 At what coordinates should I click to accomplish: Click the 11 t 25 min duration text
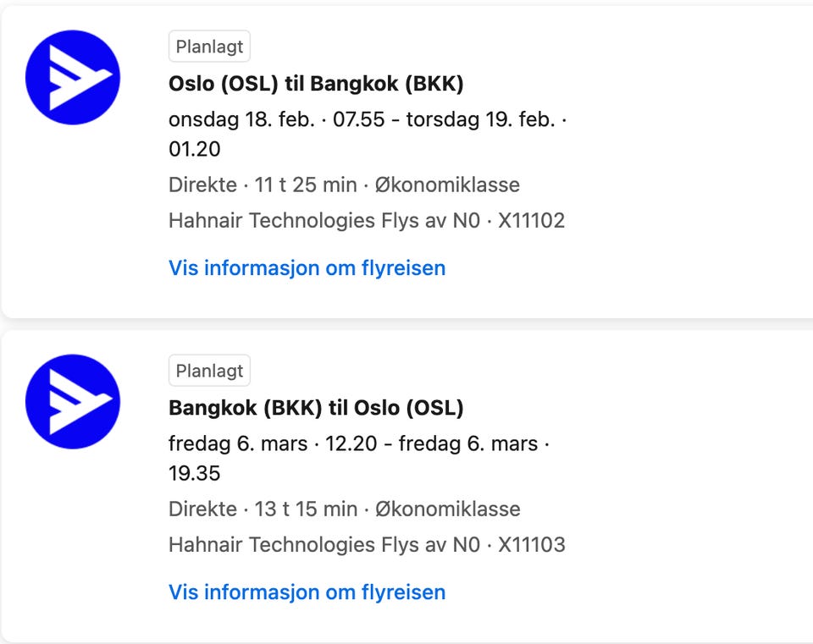coord(306,184)
